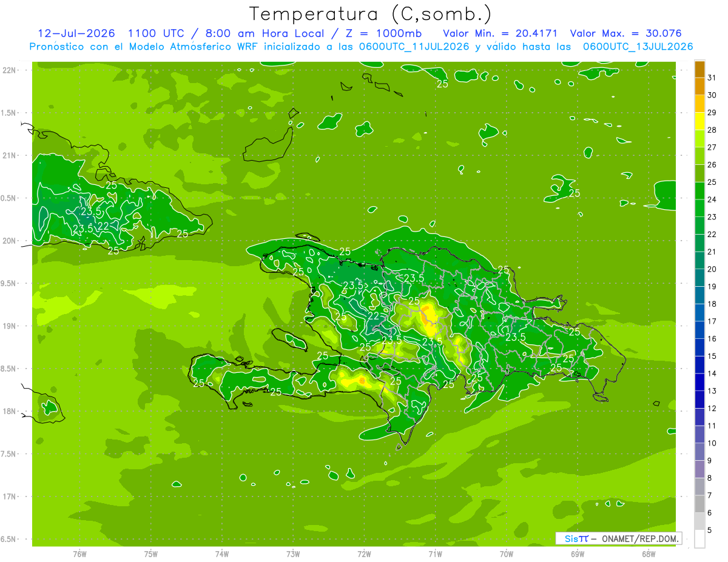Viewport: 728px width, 562px height.
Task: Click the '22' contour label over Cuba
Action: (103, 226)
